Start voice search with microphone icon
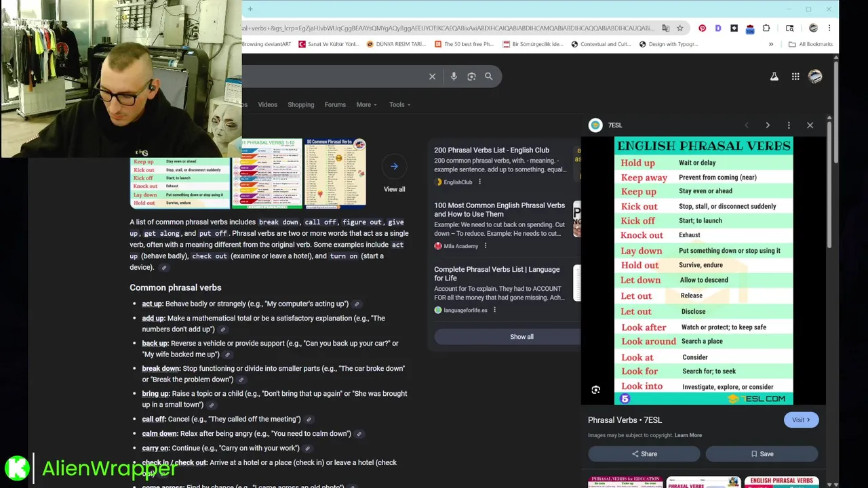 [454, 77]
